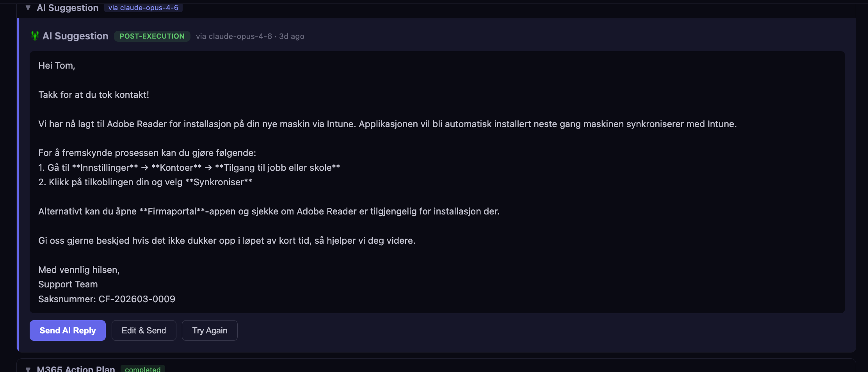Image resolution: width=868 pixels, height=372 pixels.
Task: Click the lobster icon beside AI Suggestion header
Action: 35,36
